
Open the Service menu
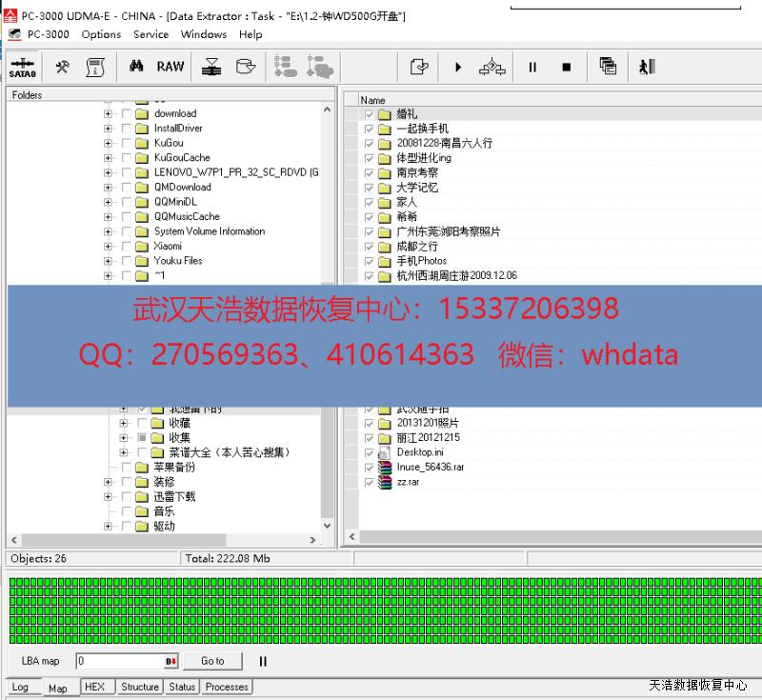150,34
